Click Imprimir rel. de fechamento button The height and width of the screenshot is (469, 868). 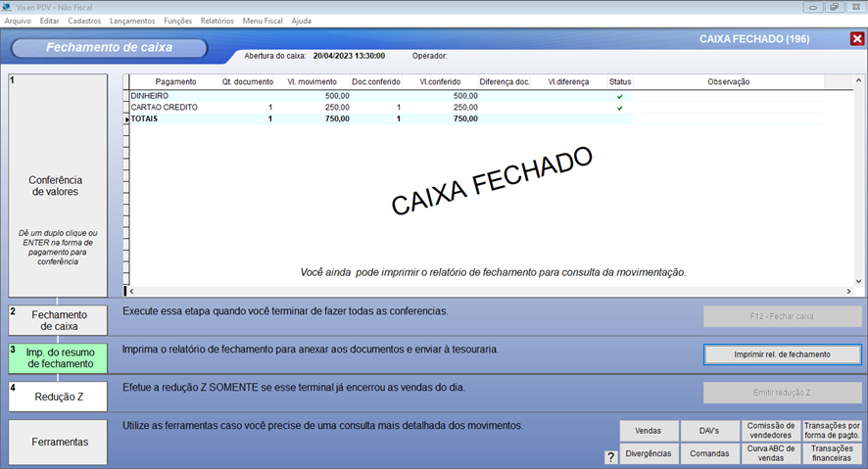tap(782, 354)
